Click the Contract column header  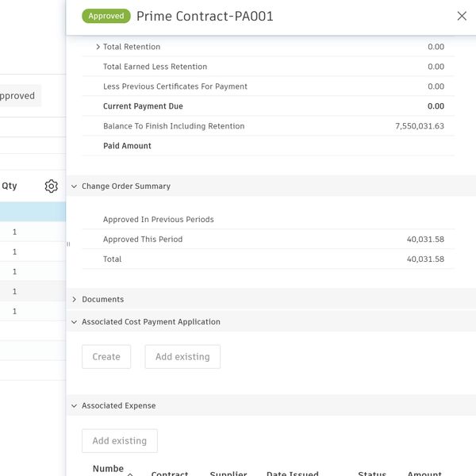pos(170,473)
